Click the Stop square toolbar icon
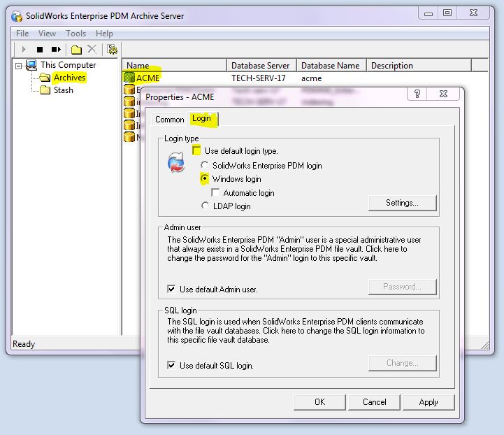The height and width of the screenshot is (435, 504). coord(40,50)
